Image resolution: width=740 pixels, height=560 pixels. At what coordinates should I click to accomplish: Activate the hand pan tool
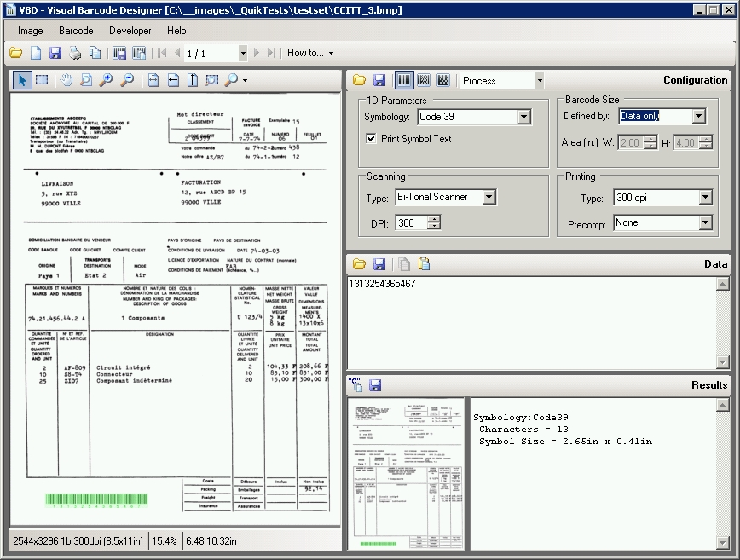(x=67, y=80)
